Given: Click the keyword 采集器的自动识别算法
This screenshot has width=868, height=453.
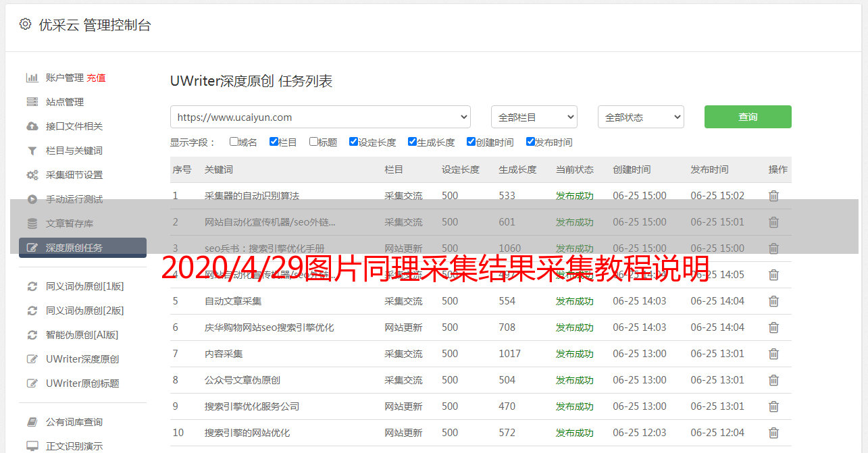Looking at the screenshot, I should (252, 196).
